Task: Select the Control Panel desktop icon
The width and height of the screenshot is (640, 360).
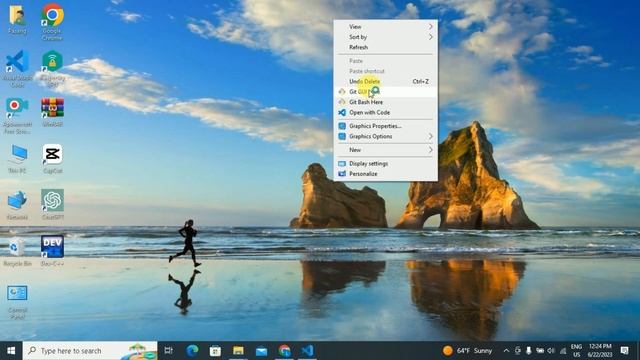Action: 17,301
